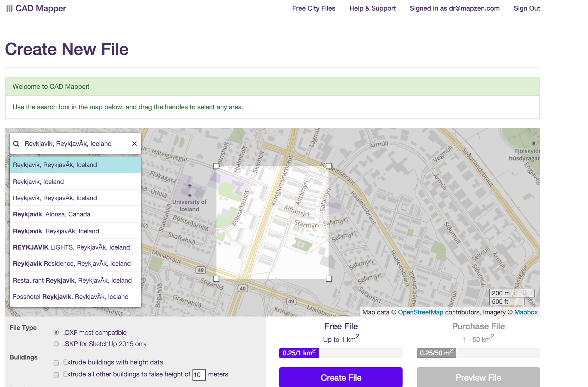Enable Extrude buildings with height data

point(56,363)
